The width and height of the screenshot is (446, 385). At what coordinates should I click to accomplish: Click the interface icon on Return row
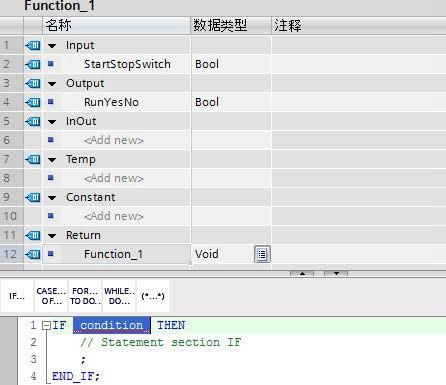pos(33,235)
